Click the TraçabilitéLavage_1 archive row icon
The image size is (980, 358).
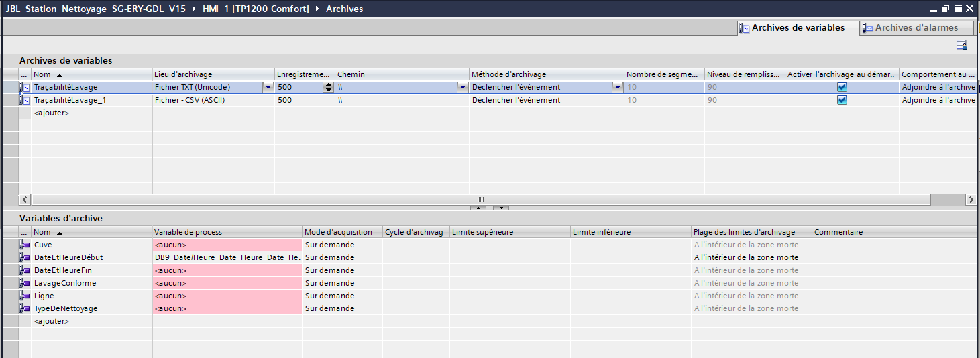coord(25,100)
